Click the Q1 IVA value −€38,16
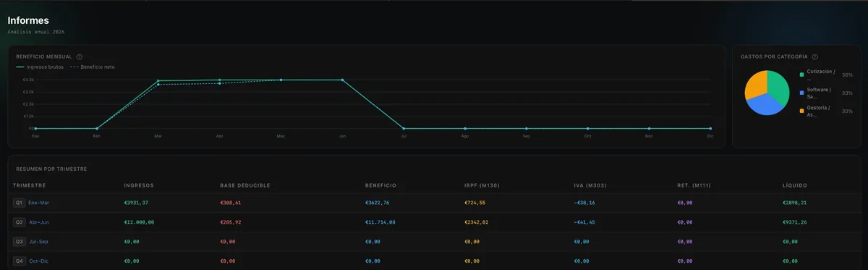868x270 pixels. [585, 203]
